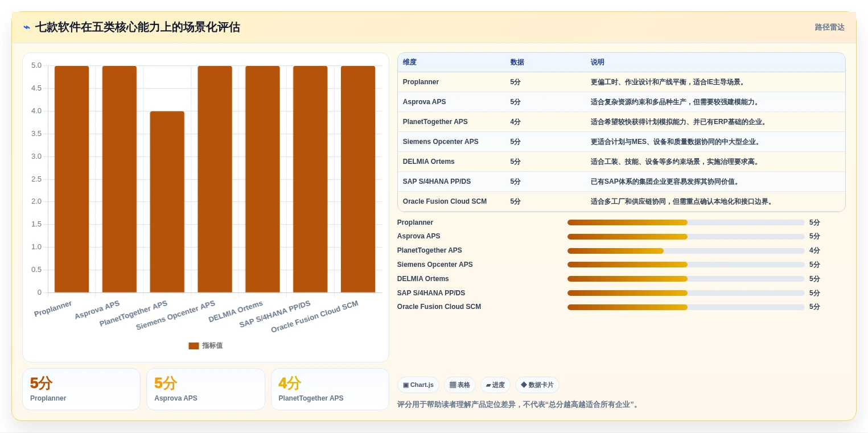This screenshot has height=433, width=868.
Task: Open the Proplanner 5分 data card
Action: (81, 389)
